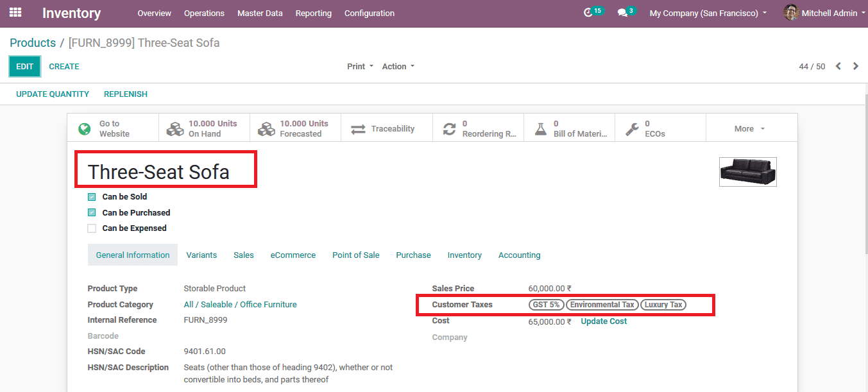Click the Three-Seat Sofa product title
The image size is (868, 392).
point(158,172)
